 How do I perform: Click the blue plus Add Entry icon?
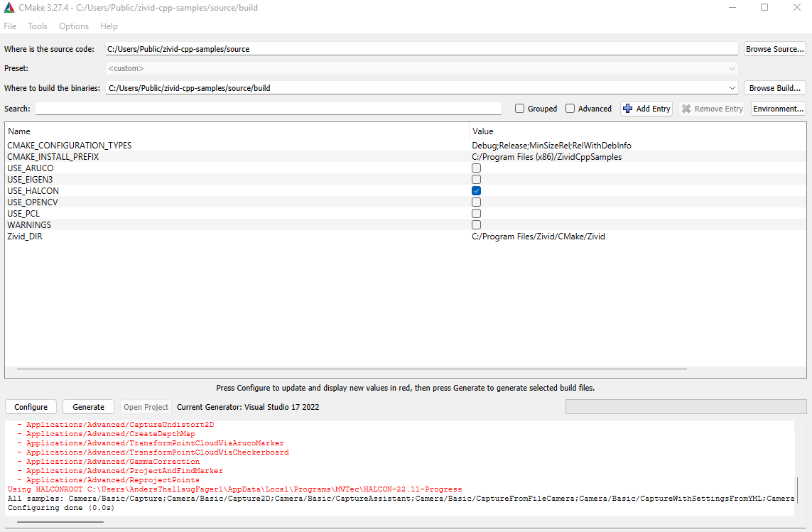coord(627,109)
